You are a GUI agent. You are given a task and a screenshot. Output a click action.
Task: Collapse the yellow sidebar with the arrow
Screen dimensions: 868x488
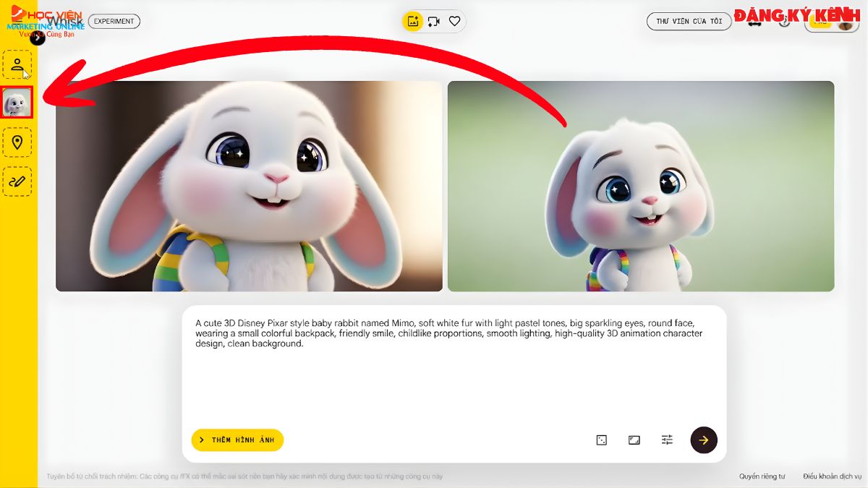pos(36,38)
